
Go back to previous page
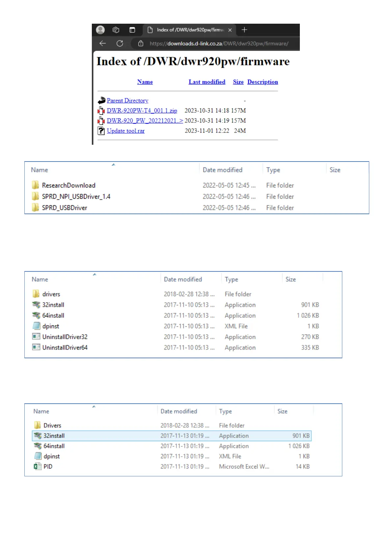point(103,43)
